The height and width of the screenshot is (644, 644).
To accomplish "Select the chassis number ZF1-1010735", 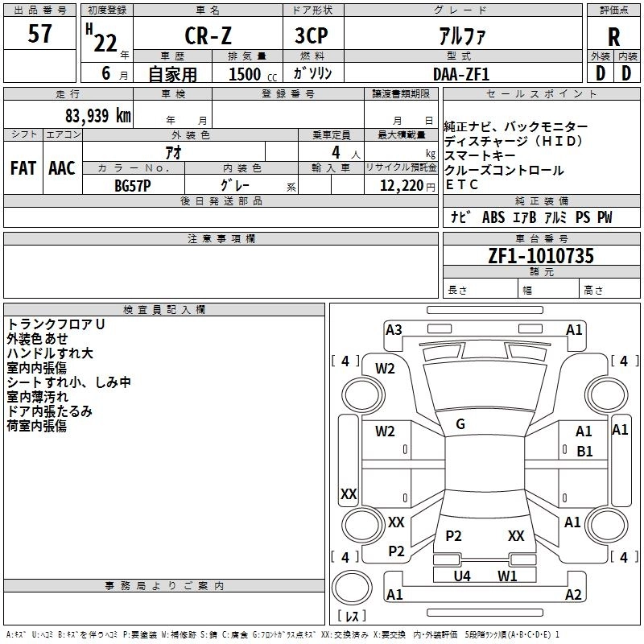I will [541, 255].
